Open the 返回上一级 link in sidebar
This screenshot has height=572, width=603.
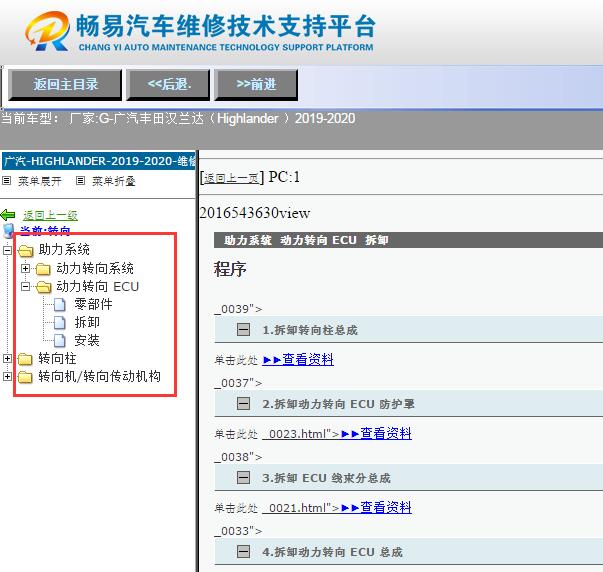(x=50, y=215)
